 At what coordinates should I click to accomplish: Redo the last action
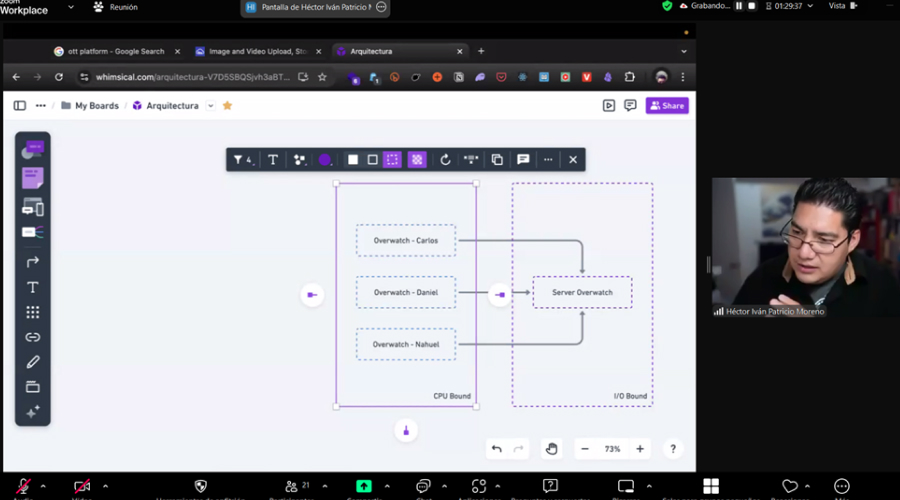click(518, 449)
